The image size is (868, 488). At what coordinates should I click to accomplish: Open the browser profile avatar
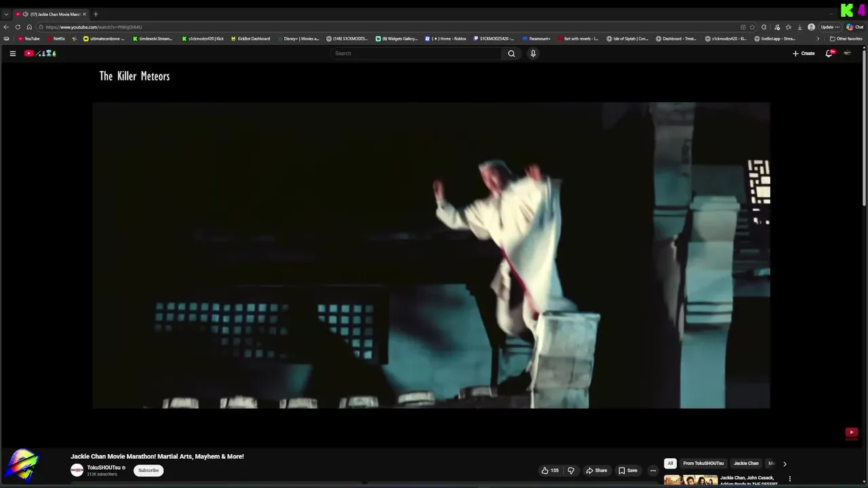pyautogui.click(x=811, y=27)
